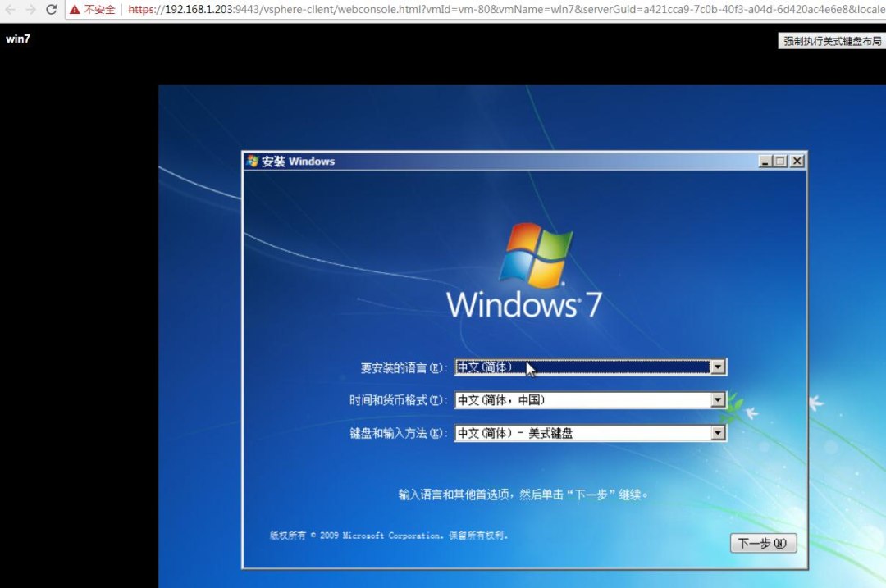Image resolution: width=886 pixels, height=588 pixels.
Task: Minimize the 安装 Windows dialog
Action: (x=765, y=162)
